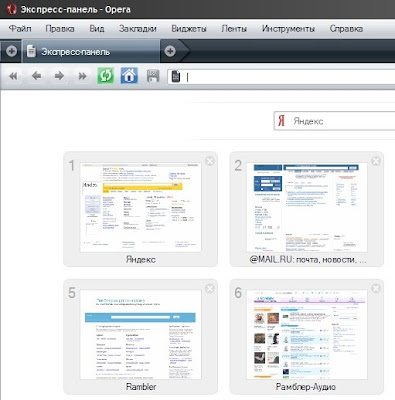Viewport: 395px width, 400px height.
Task: Click the Рамблер-Аудио caption
Action: pyautogui.click(x=306, y=387)
